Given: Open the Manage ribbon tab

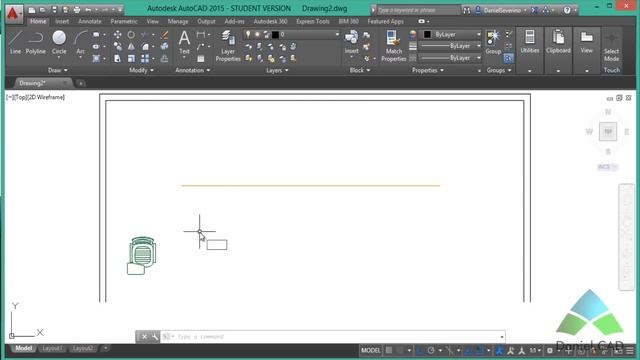Looking at the screenshot, I should click(x=178, y=21).
